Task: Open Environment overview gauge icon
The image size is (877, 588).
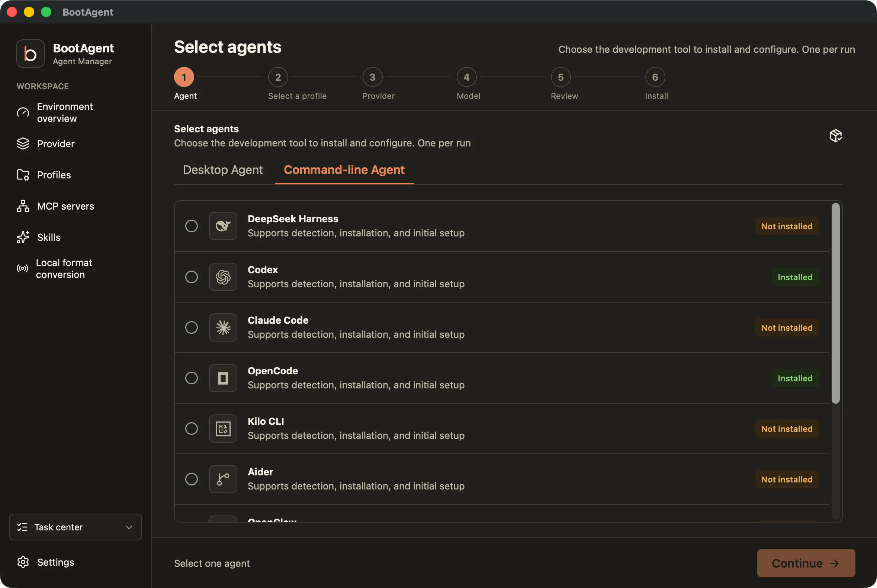Action: 23,113
